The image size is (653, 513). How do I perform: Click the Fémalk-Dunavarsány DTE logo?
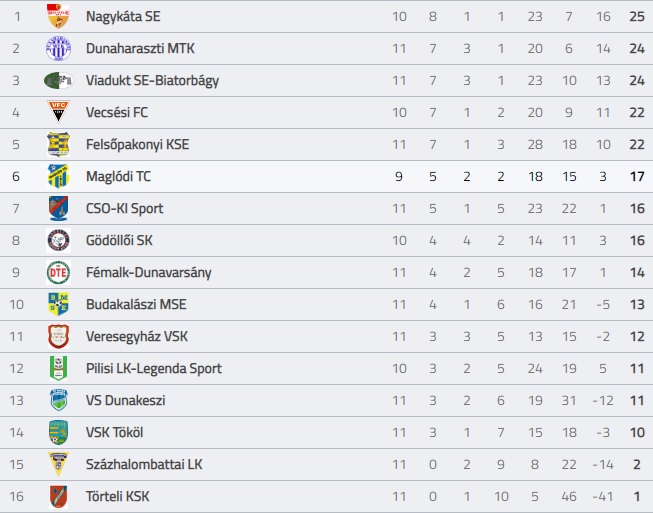(x=58, y=272)
